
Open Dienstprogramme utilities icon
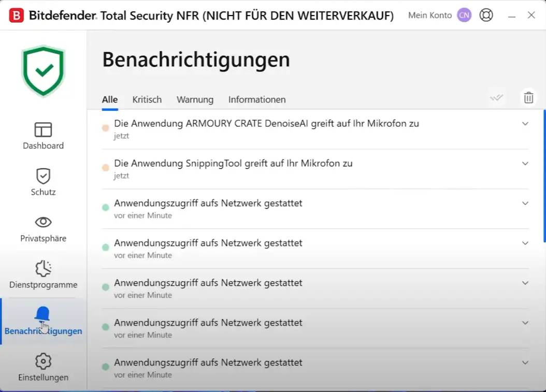click(x=43, y=268)
